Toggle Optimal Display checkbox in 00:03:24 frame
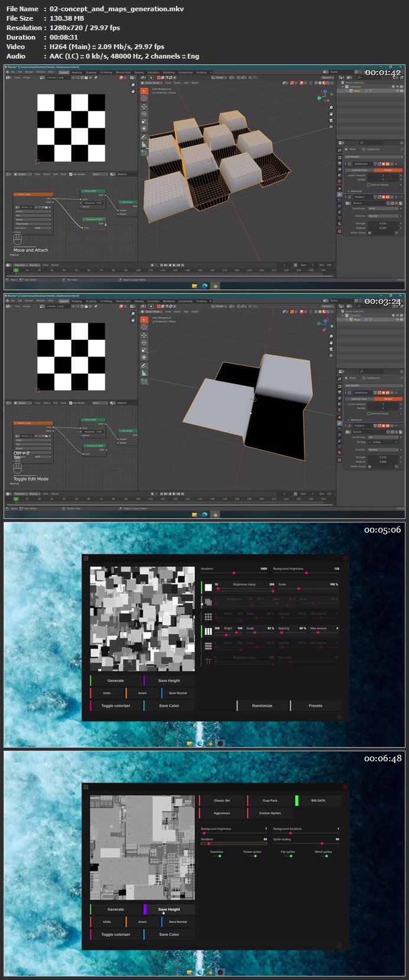 click(369, 413)
